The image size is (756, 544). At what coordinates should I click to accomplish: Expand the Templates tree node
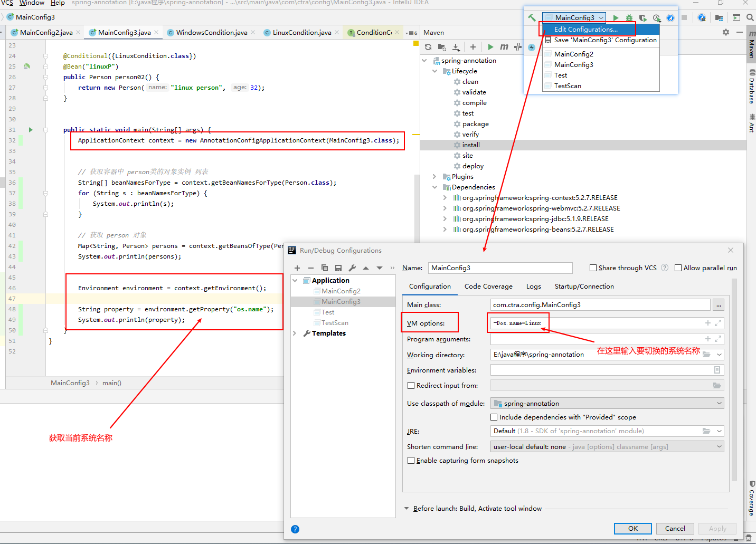point(295,333)
